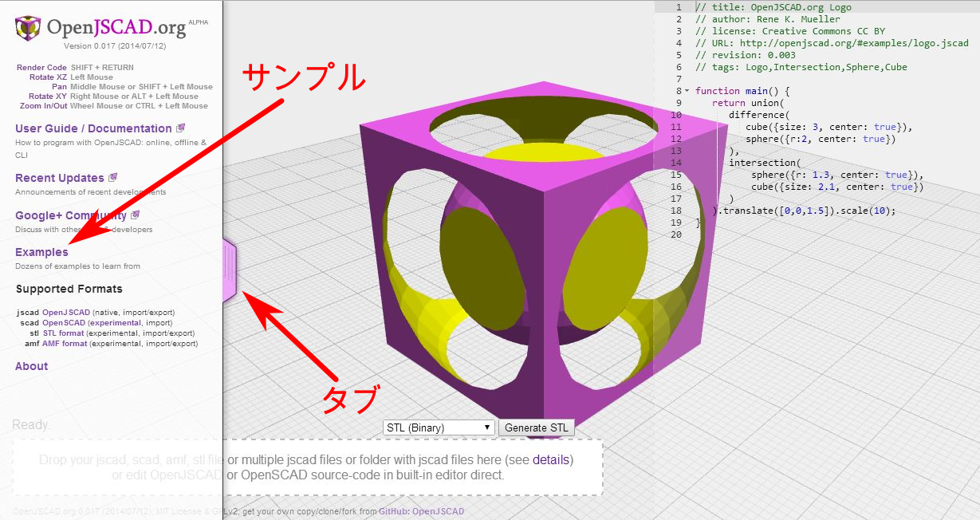This screenshot has width=980, height=520.
Task: Click the Generate STL button
Action: pos(537,427)
